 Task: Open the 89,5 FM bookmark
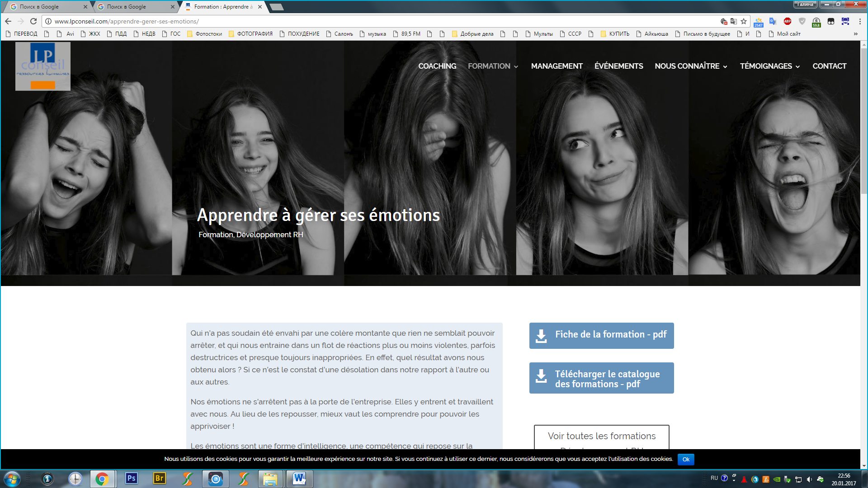[406, 34]
